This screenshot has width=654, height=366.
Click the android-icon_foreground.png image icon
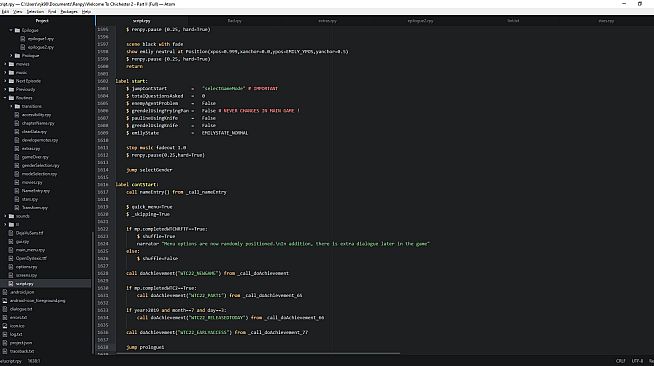point(5,301)
